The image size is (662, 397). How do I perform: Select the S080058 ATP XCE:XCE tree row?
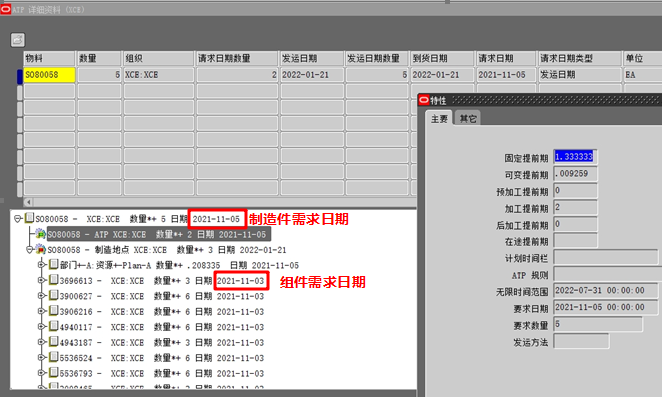click(158, 234)
